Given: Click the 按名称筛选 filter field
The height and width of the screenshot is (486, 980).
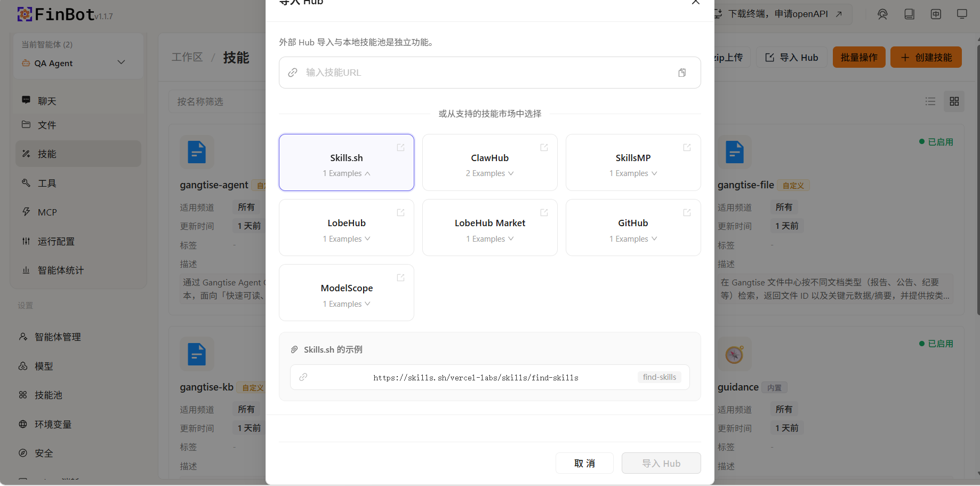Looking at the screenshot, I should click(x=219, y=101).
